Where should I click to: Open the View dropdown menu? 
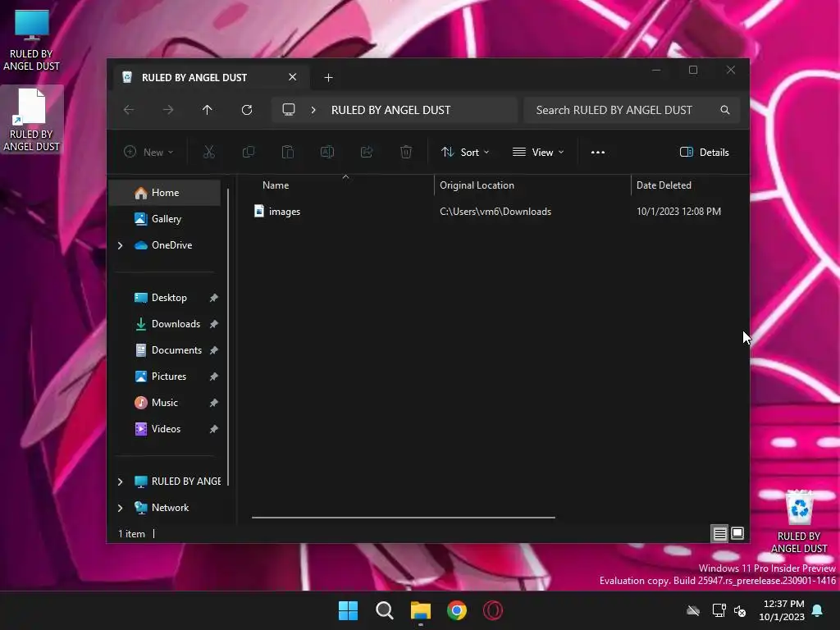coord(538,152)
